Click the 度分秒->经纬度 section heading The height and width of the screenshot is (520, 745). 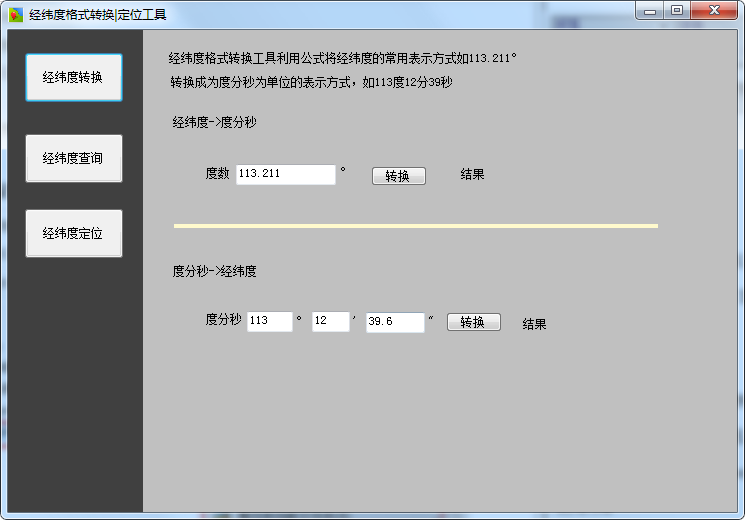point(215,271)
